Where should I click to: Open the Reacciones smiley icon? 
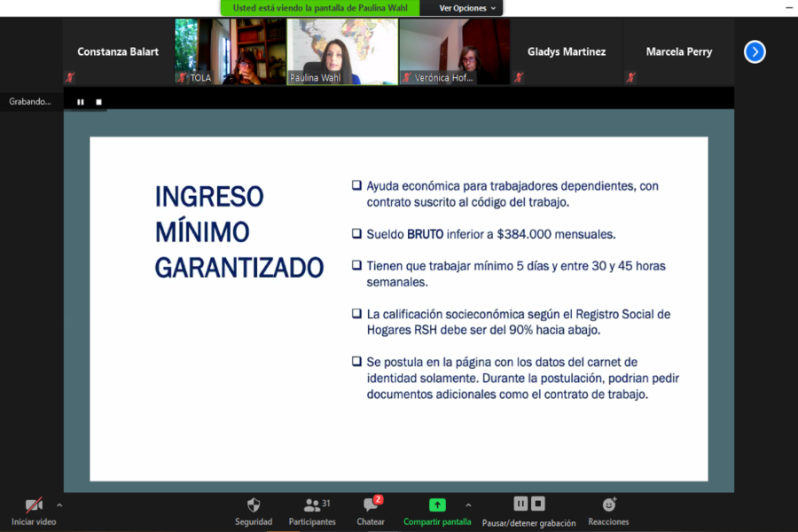pyautogui.click(x=608, y=505)
